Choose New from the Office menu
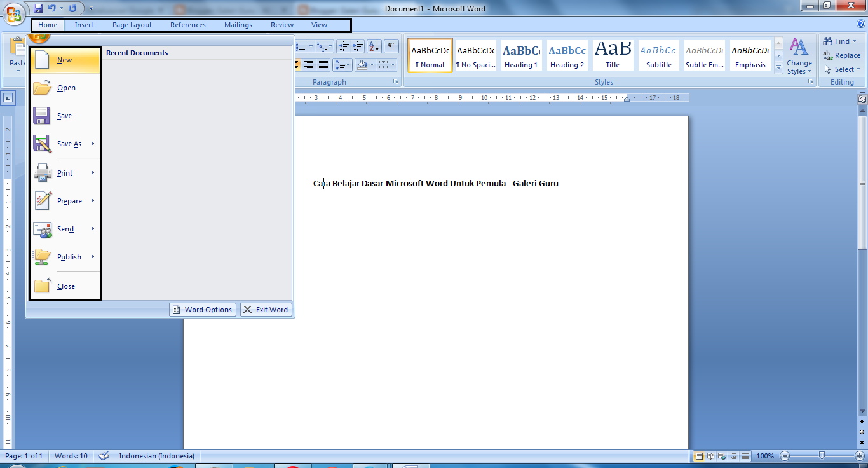 click(65, 60)
